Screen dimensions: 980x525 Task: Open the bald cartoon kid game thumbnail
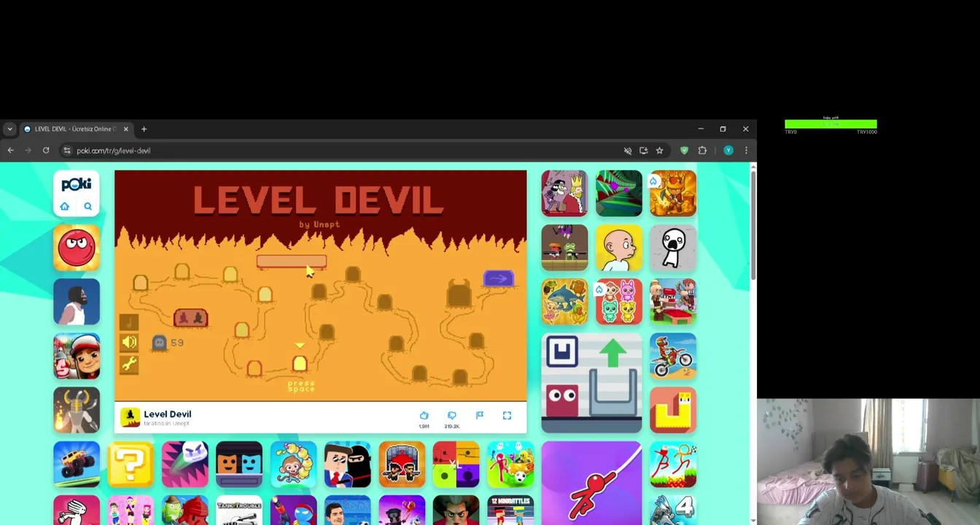(x=619, y=248)
